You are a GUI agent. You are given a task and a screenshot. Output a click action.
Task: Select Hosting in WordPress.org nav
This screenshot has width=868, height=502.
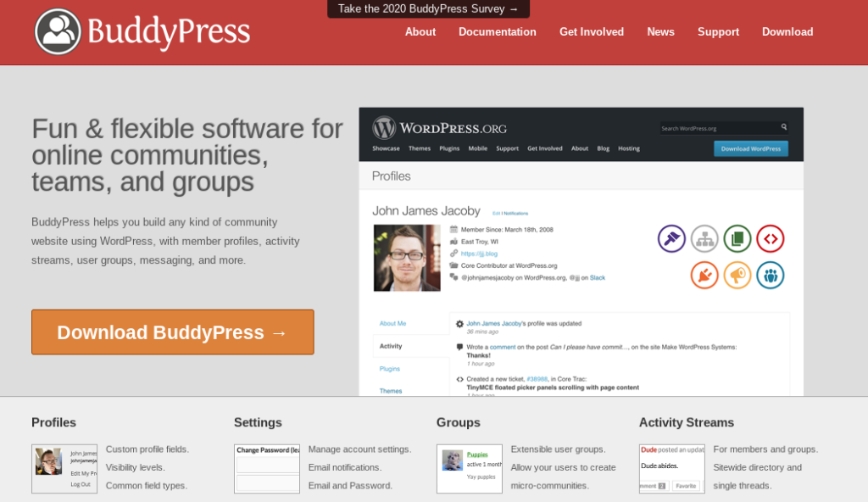629,148
